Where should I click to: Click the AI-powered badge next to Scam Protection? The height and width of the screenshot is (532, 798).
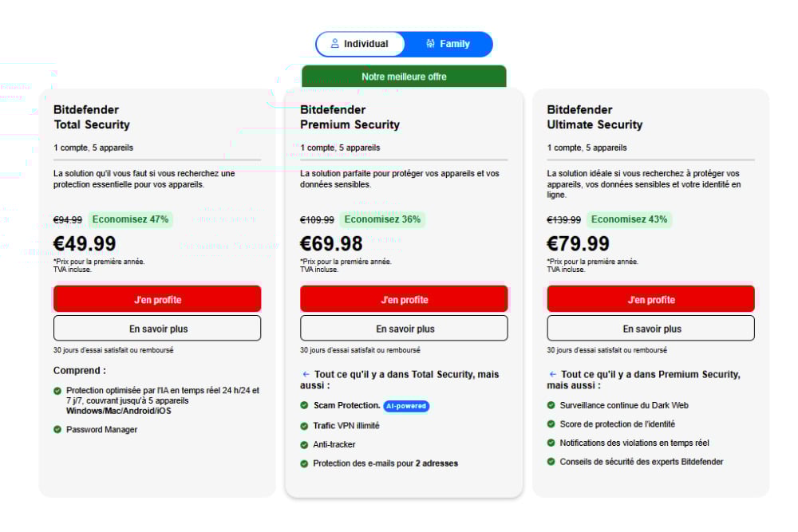point(406,406)
